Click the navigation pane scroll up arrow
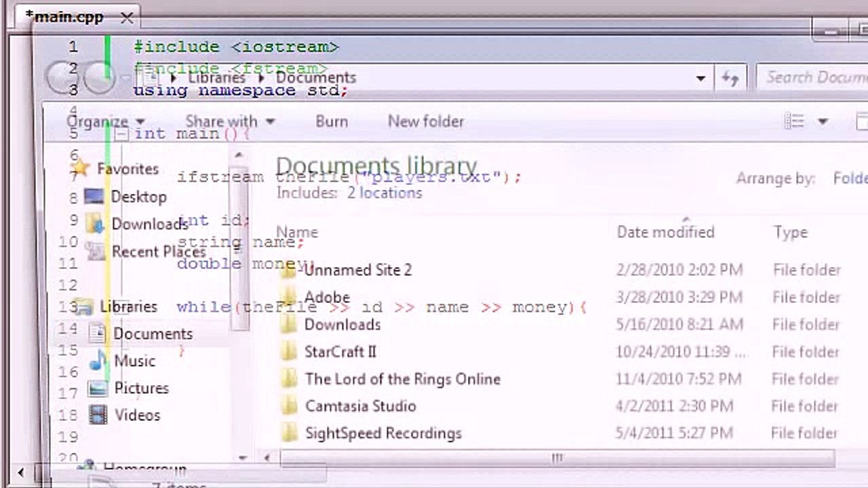 pyautogui.click(x=239, y=156)
